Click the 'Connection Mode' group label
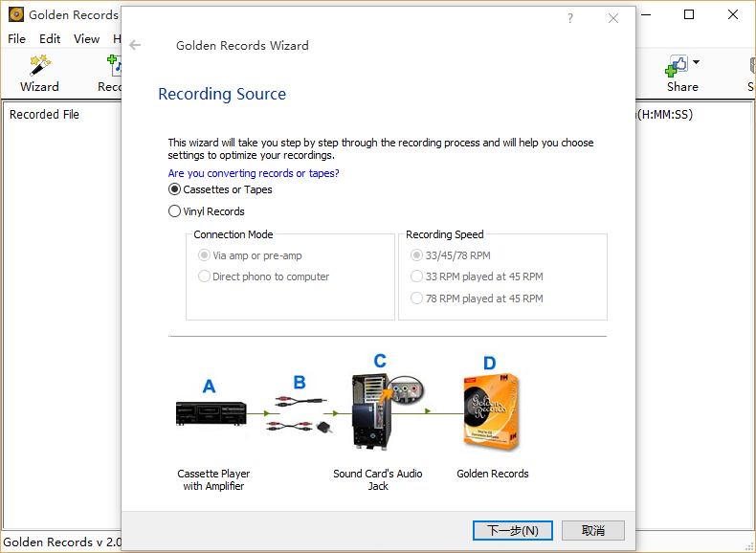Image resolution: width=756 pixels, height=553 pixels. click(x=233, y=234)
